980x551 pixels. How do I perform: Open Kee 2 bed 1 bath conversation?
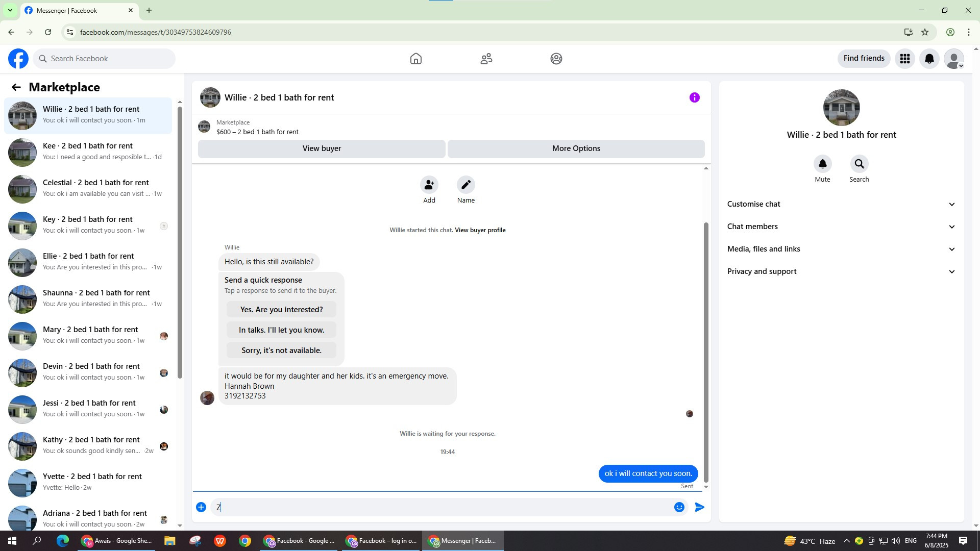point(88,152)
